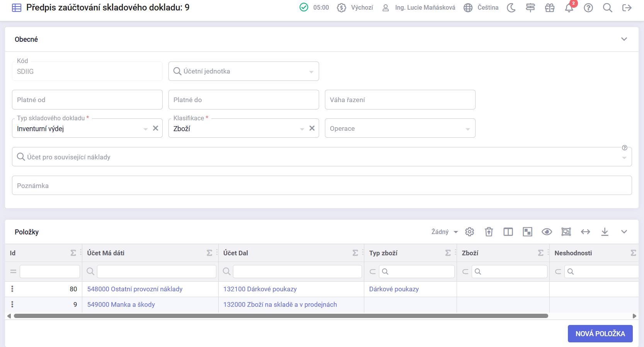The image size is (644, 347).
Task: Open row menu for item 80
Action: tap(12, 289)
